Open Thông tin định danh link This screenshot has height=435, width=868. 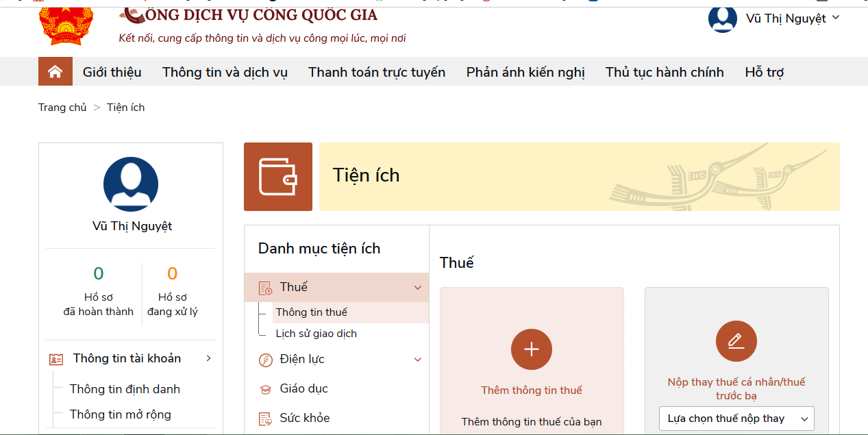125,389
